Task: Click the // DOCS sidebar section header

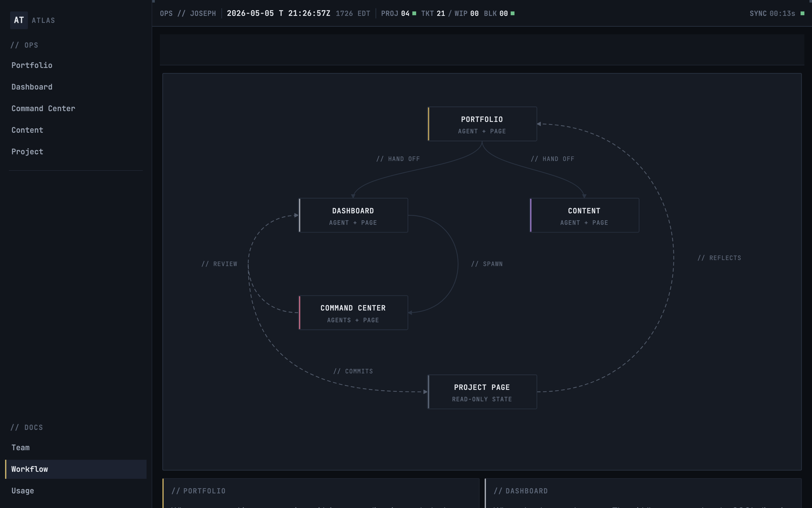Action: [27, 427]
